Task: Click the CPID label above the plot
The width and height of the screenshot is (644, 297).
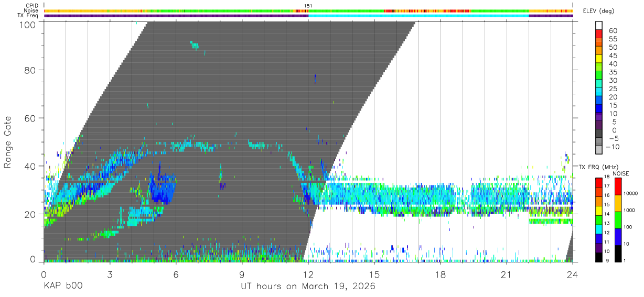Action: coord(31,6)
